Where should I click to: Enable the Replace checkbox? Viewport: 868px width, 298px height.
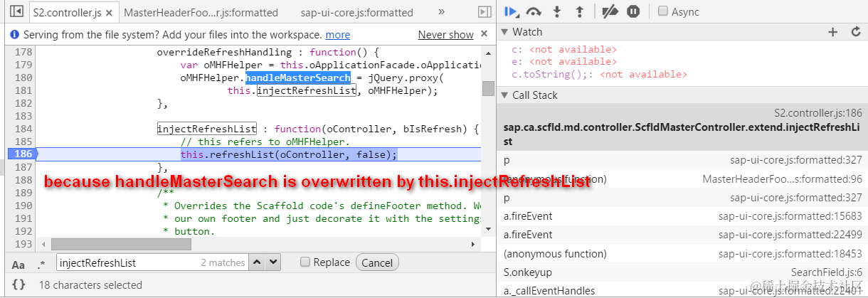coord(305,262)
